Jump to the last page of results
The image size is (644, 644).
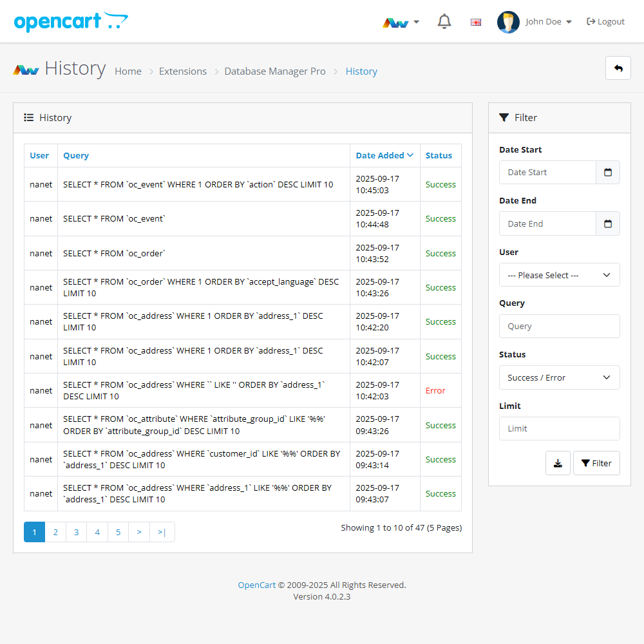pyautogui.click(x=162, y=532)
